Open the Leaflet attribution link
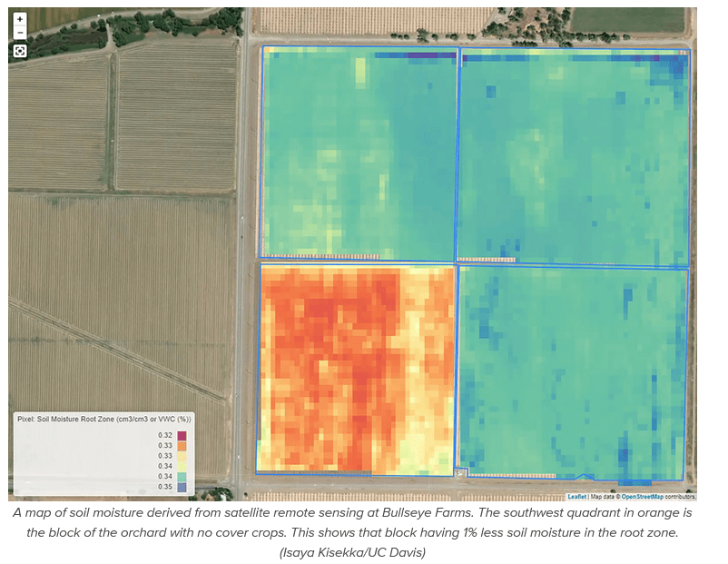The width and height of the screenshot is (728, 564). (576, 497)
